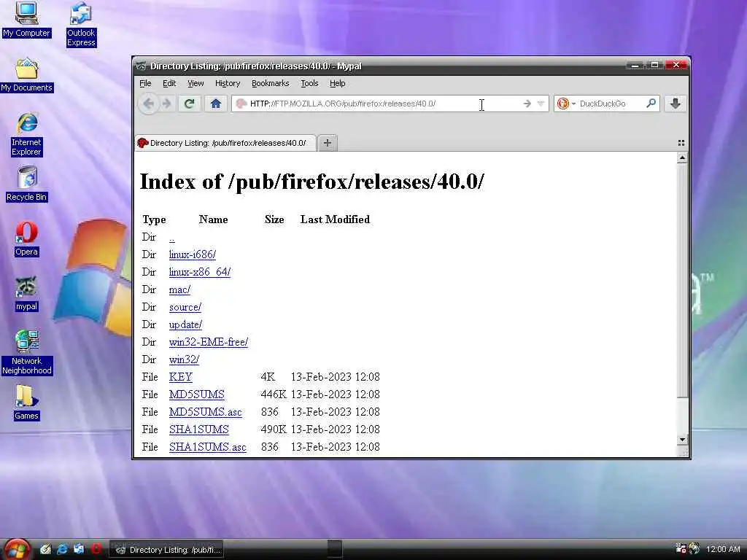Open the MD5SUMS.asc file link

tap(205, 412)
